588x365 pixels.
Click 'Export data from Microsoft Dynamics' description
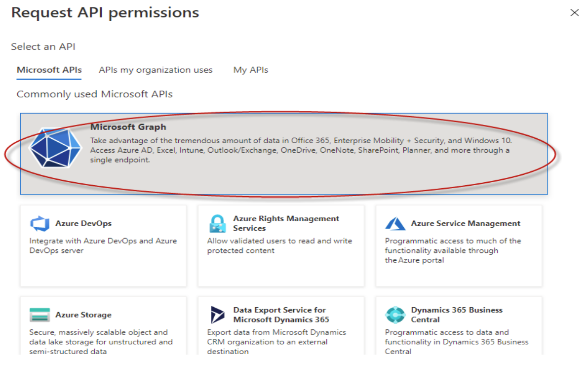[277, 342]
